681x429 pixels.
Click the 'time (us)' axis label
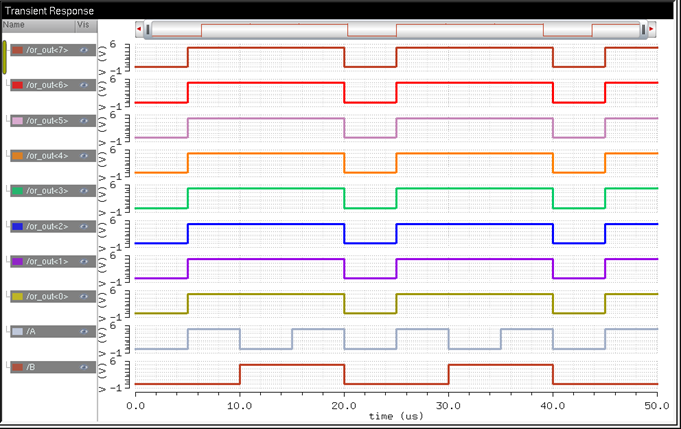coord(394,415)
